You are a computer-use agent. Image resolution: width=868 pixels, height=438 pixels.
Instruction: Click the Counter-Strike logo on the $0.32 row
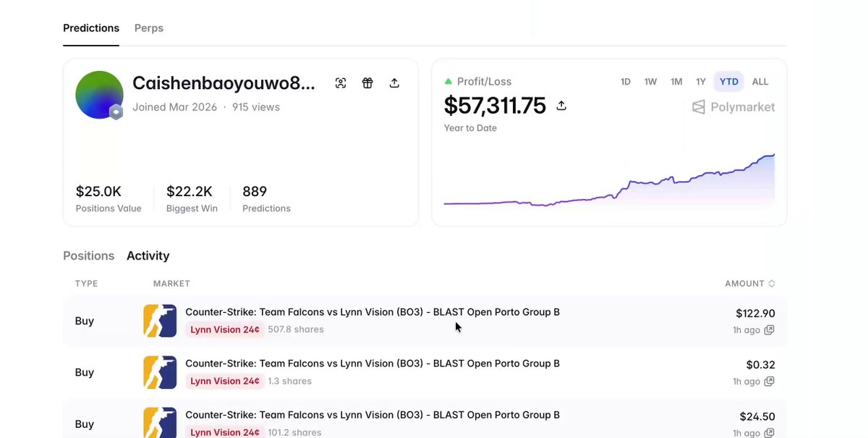click(x=160, y=372)
